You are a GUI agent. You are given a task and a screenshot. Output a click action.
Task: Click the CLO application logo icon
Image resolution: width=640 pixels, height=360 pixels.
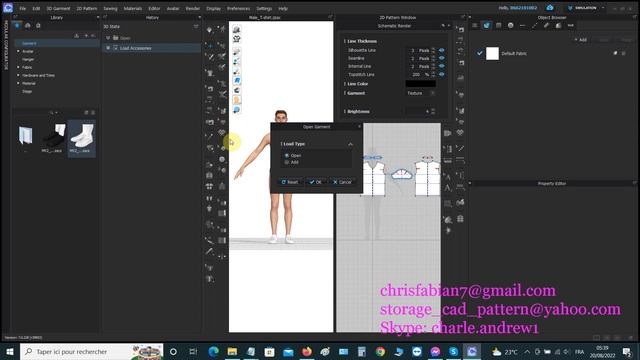tap(8, 8)
